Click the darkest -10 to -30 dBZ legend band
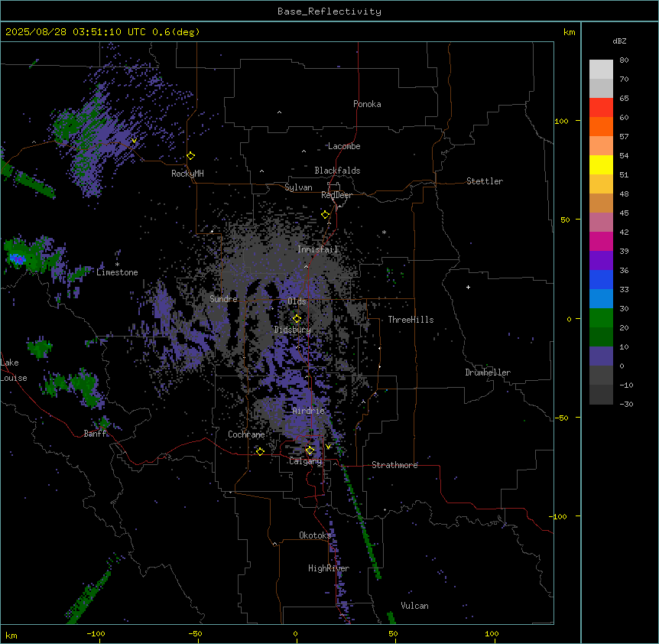The width and height of the screenshot is (659, 644). pos(601,395)
